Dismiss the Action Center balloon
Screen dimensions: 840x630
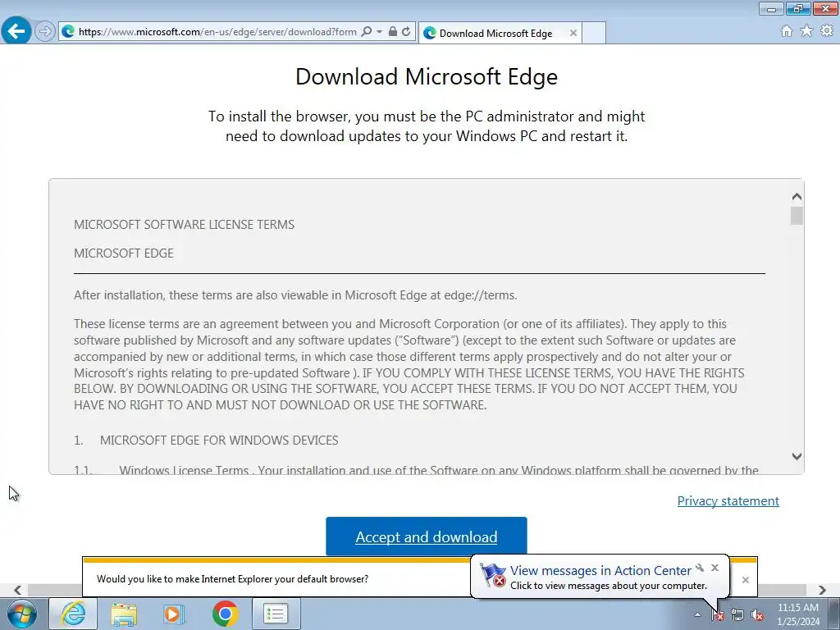point(714,568)
